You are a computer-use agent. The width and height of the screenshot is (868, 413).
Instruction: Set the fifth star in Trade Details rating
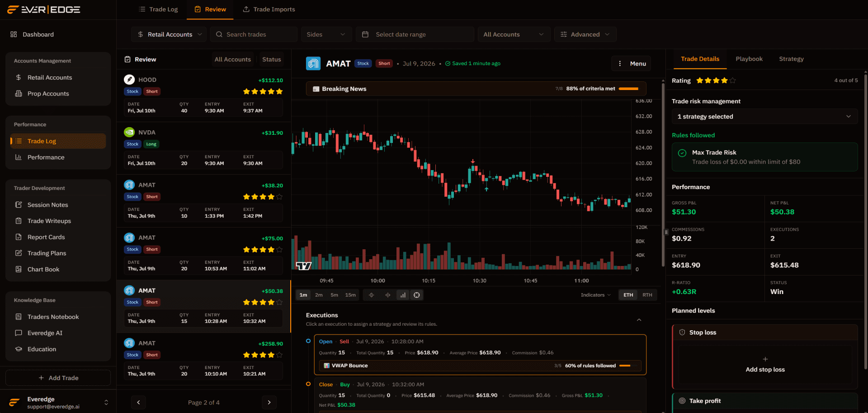tap(732, 81)
